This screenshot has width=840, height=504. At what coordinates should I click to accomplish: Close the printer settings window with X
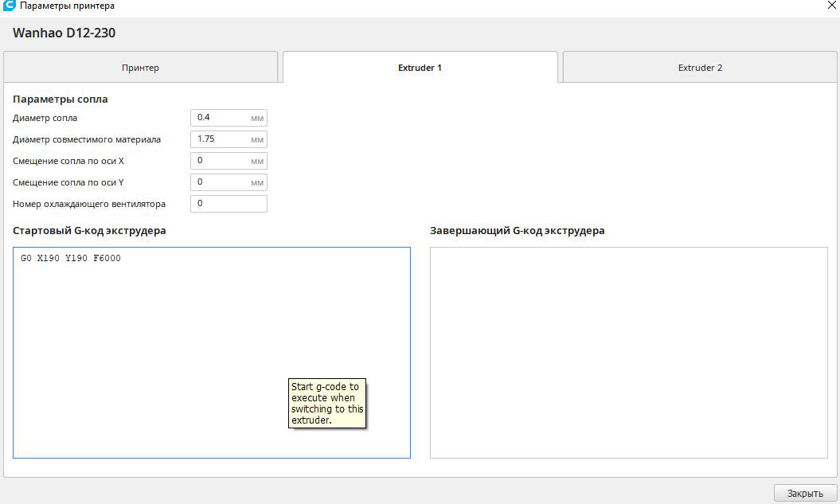[x=832, y=5]
